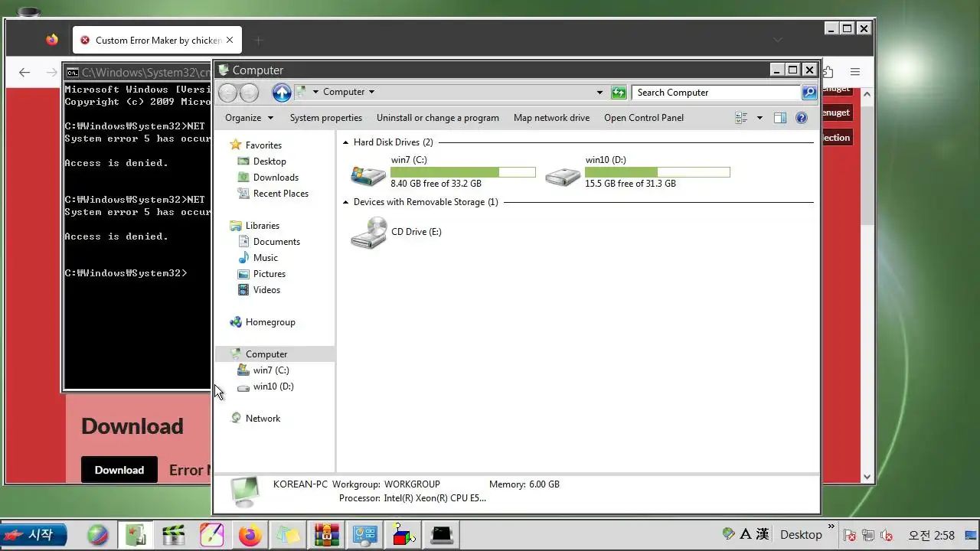Select win7 (C:) in navigation tree
Viewport: 980px width, 551px height.
tap(271, 370)
